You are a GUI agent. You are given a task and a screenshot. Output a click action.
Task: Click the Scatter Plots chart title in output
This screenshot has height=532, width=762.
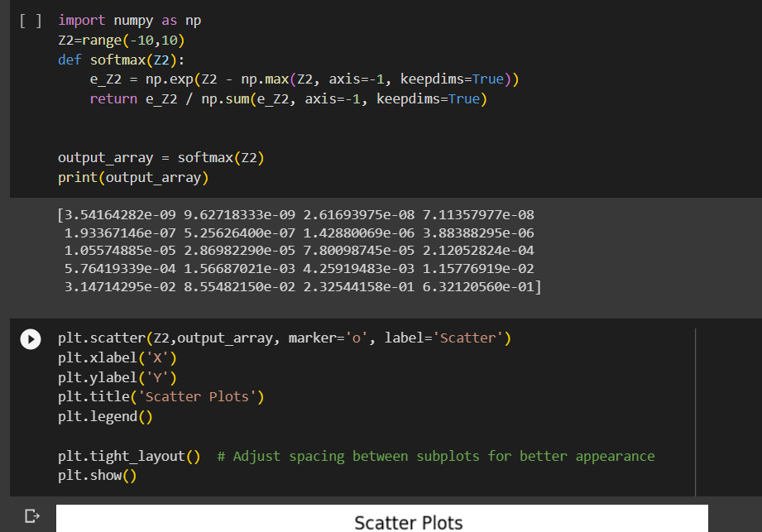(408, 523)
